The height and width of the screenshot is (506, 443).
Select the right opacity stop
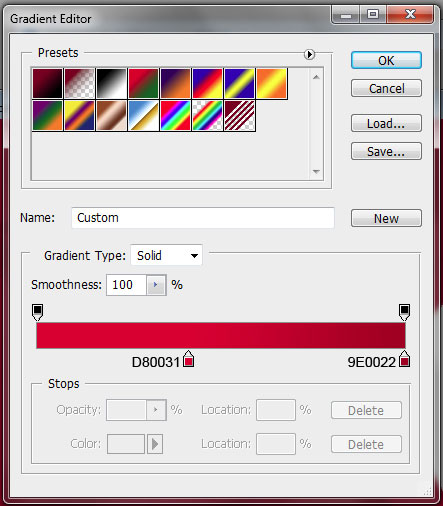coord(404,312)
